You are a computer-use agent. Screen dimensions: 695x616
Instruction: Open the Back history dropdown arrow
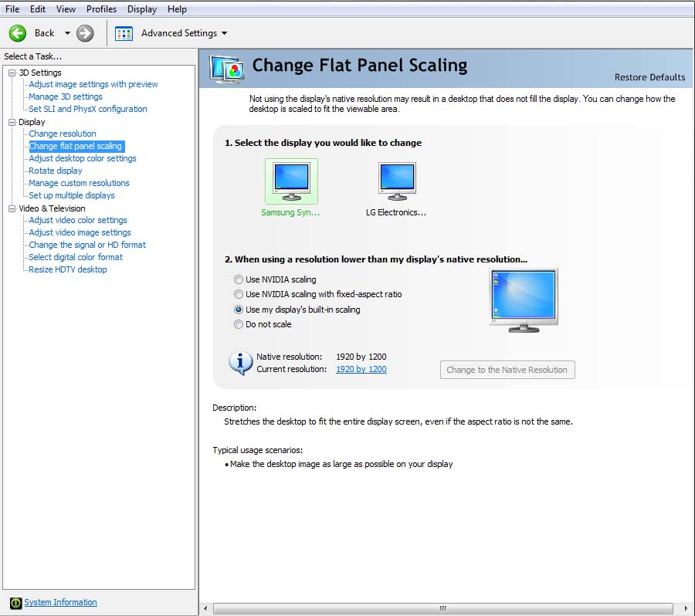coord(67,33)
